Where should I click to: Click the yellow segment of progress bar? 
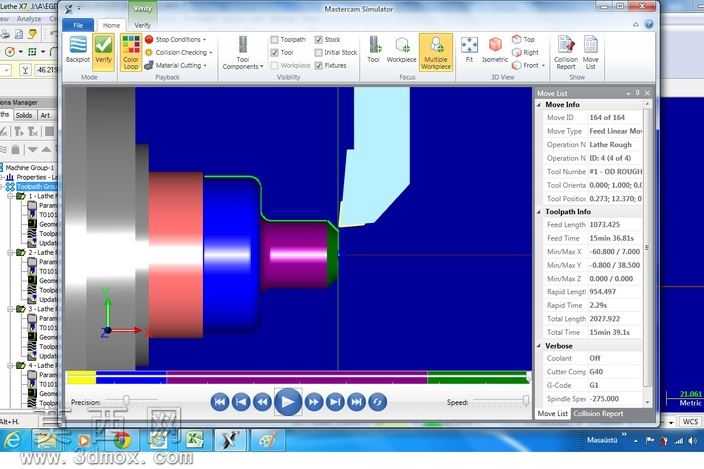coord(81,377)
